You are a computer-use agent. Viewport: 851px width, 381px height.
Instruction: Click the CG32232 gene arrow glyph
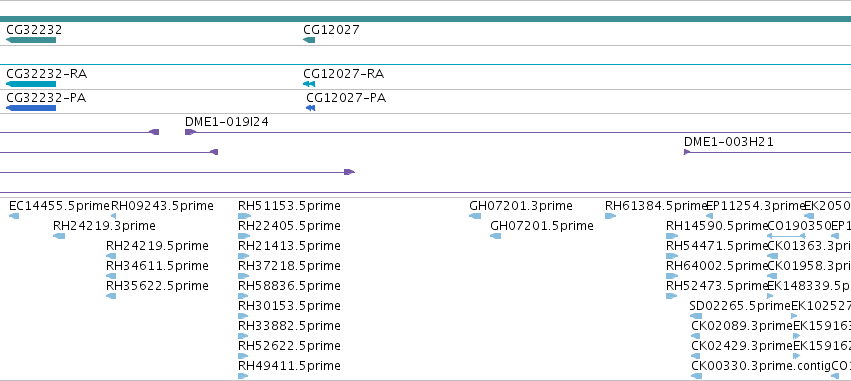pos(31,40)
